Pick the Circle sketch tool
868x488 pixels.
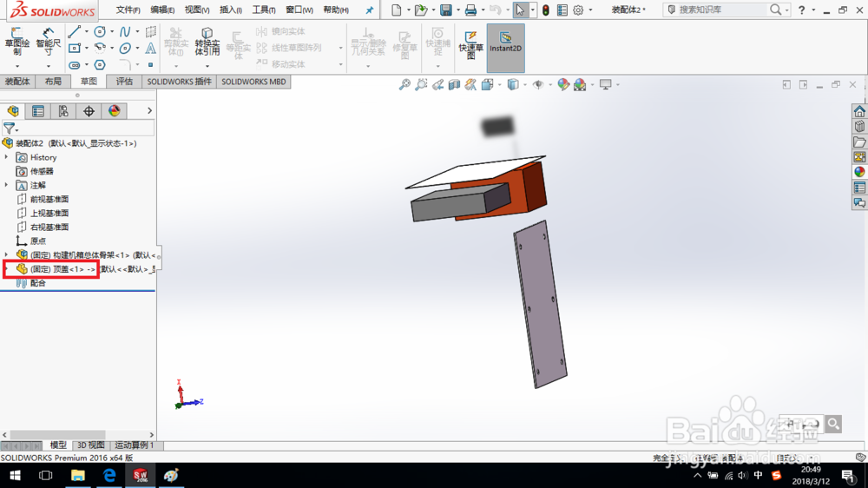(100, 32)
